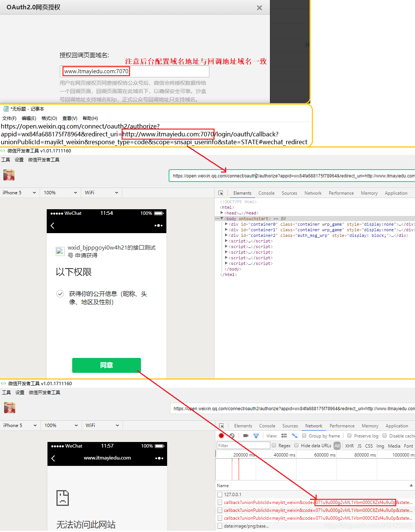The image size is (415, 532).
Task: Switch to Sources tab in upper devtools
Action: 289,193
